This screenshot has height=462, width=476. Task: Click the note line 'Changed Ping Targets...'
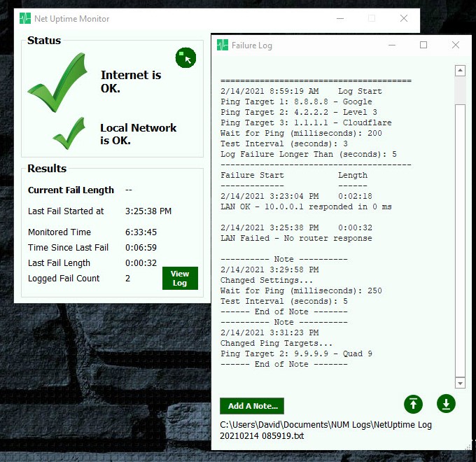pyautogui.click(x=276, y=343)
